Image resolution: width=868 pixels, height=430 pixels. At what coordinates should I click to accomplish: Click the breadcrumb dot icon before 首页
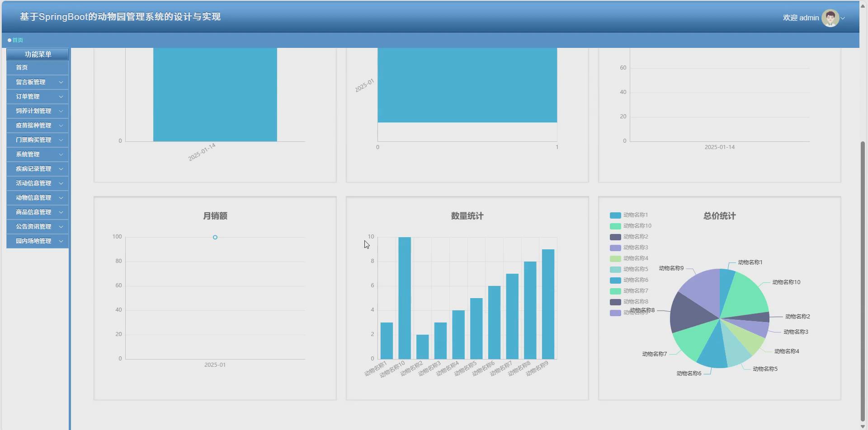coord(9,40)
